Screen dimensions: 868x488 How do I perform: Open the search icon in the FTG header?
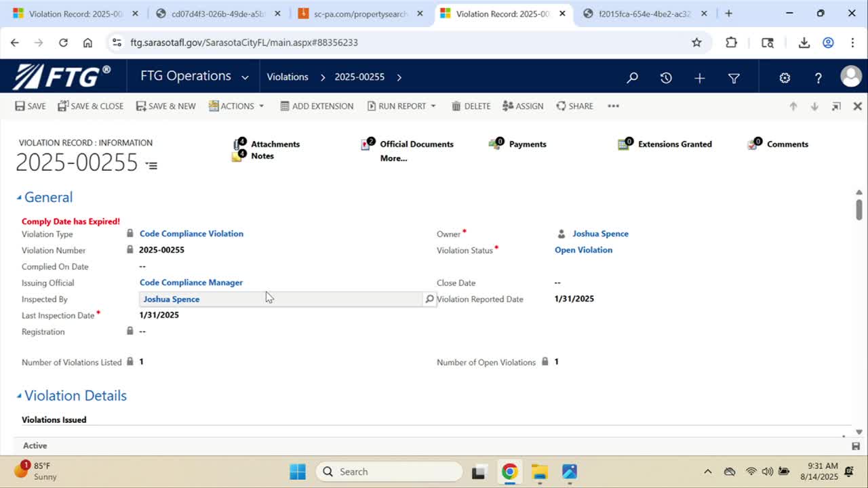[x=631, y=77]
